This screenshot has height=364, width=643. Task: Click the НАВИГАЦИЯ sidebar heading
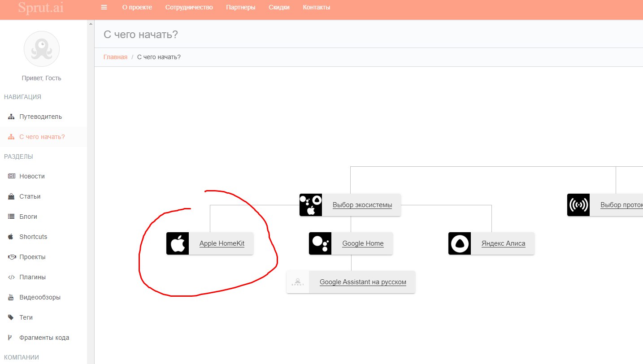tap(22, 97)
